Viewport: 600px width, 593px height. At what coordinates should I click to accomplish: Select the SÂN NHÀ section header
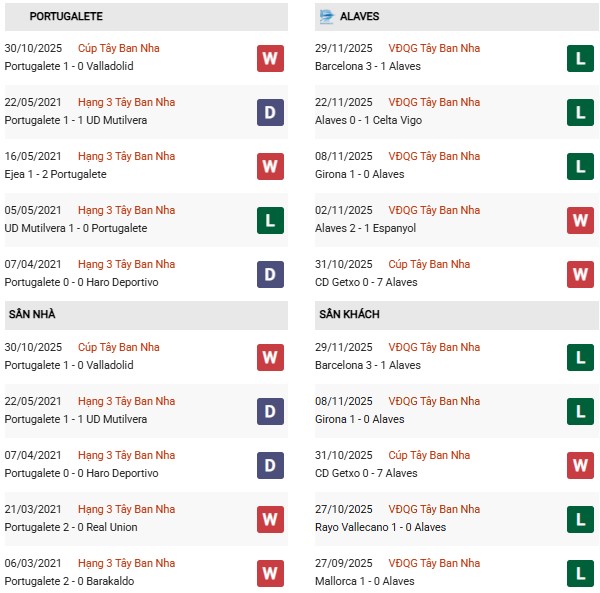[x=32, y=315]
